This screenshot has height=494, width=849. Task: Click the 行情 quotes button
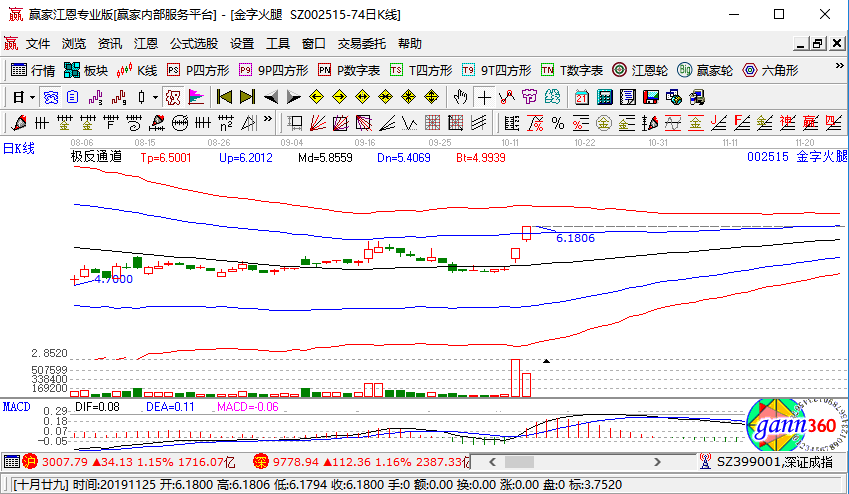pos(33,70)
